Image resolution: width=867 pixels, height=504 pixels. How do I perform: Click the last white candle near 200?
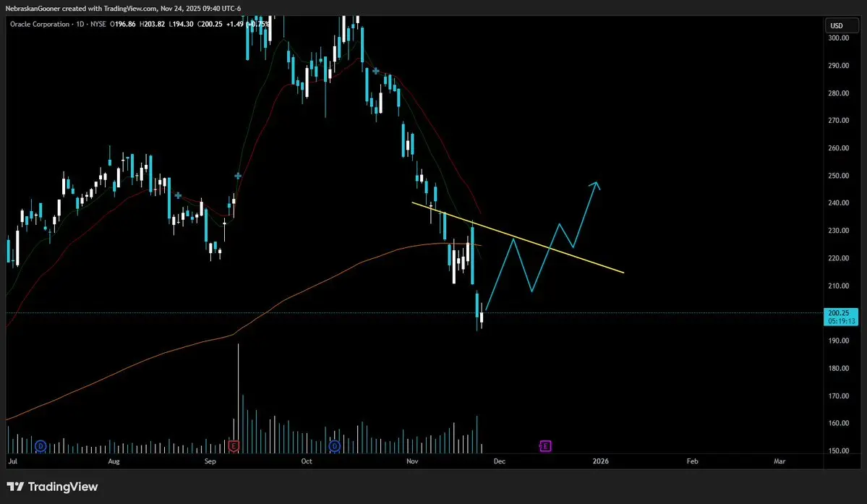click(482, 316)
